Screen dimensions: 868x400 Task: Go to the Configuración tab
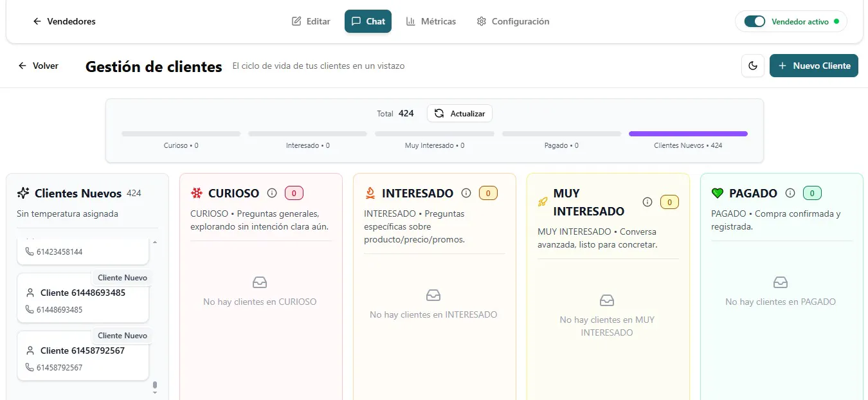click(x=513, y=21)
